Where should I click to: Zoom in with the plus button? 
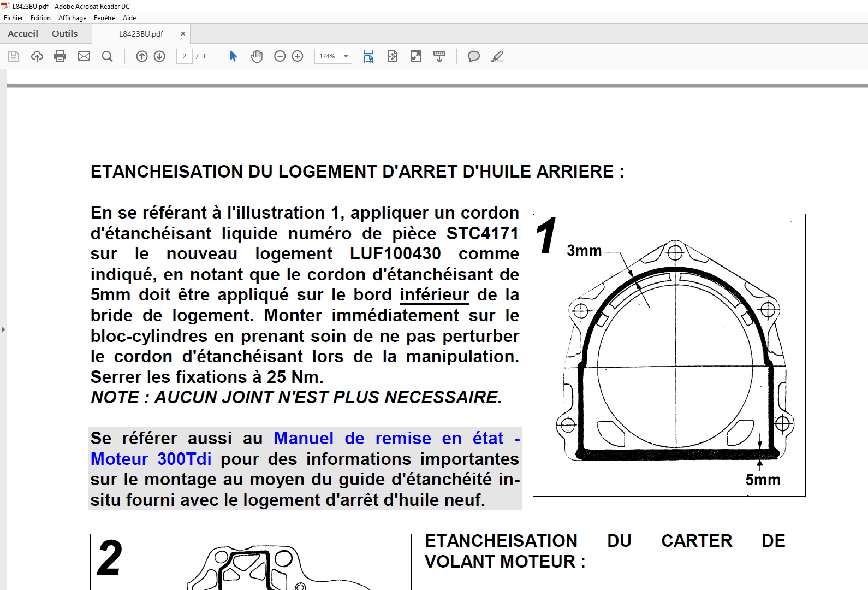[298, 56]
